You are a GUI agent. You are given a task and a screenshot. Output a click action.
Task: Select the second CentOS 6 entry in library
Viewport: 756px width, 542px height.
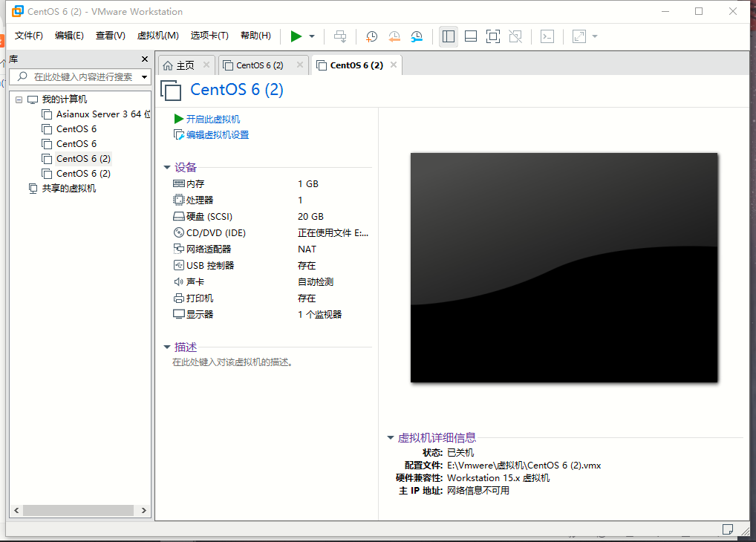[69, 144]
